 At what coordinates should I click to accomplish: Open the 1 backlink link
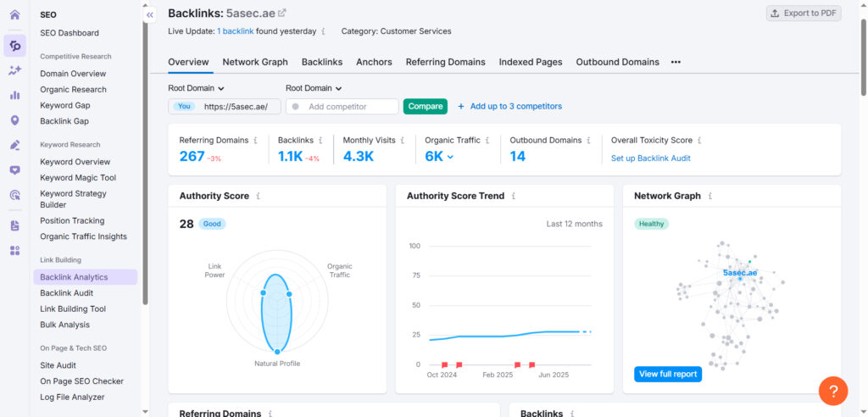click(236, 31)
